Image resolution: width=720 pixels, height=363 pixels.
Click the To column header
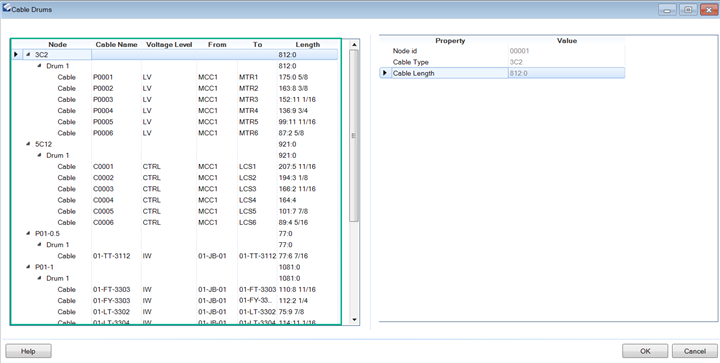[x=258, y=45]
